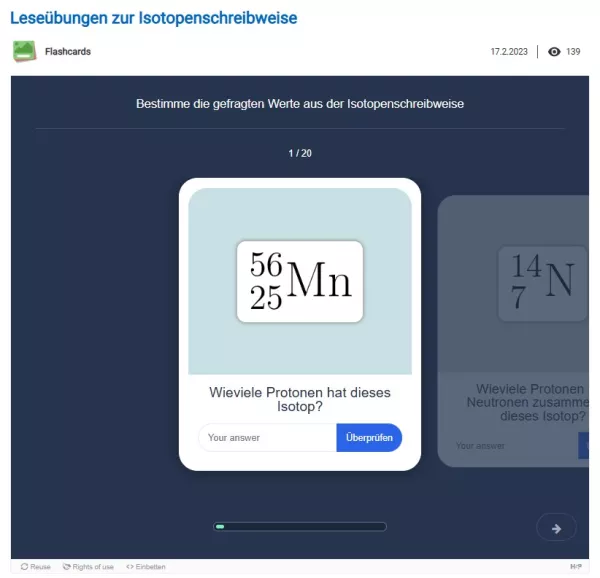Click the answer field on the second card
Viewport: 600px width, 578px height.
tap(510, 446)
